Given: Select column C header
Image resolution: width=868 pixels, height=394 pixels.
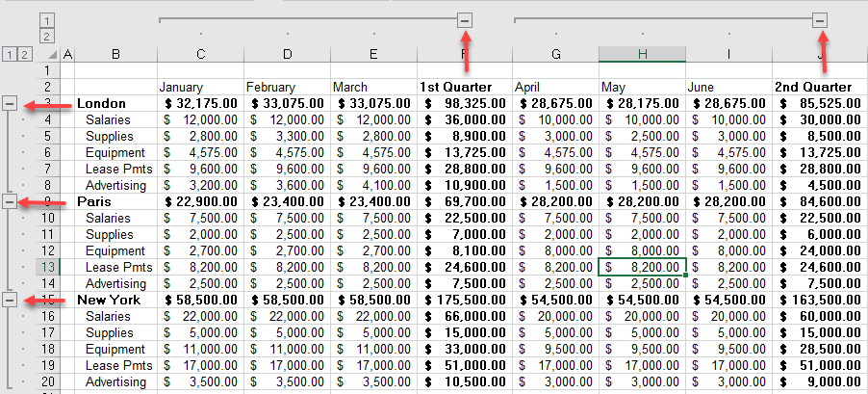Looking at the screenshot, I should click(x=200, y=54).
